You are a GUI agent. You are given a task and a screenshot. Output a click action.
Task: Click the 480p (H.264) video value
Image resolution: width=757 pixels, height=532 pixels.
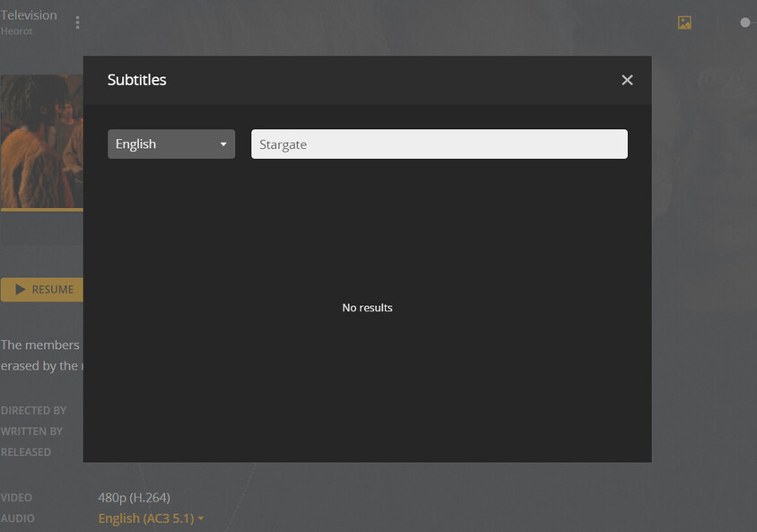click(x=135, y=497)
